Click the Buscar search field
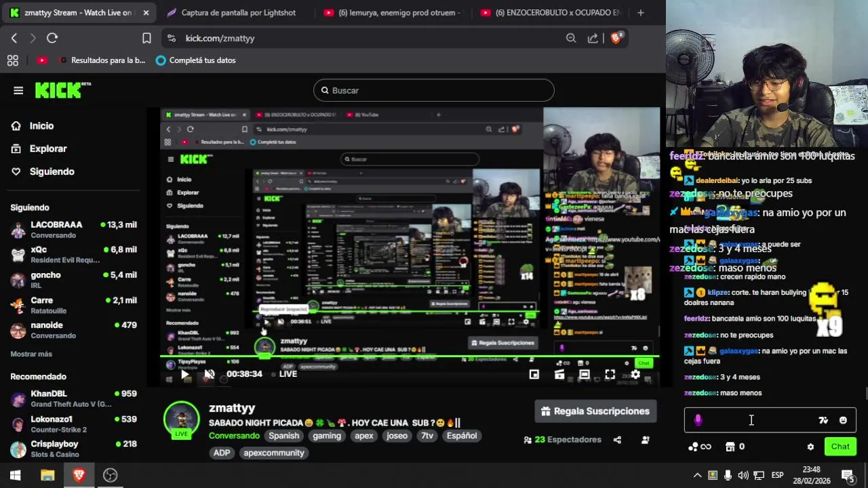868x488 pixels. [434, 90]
